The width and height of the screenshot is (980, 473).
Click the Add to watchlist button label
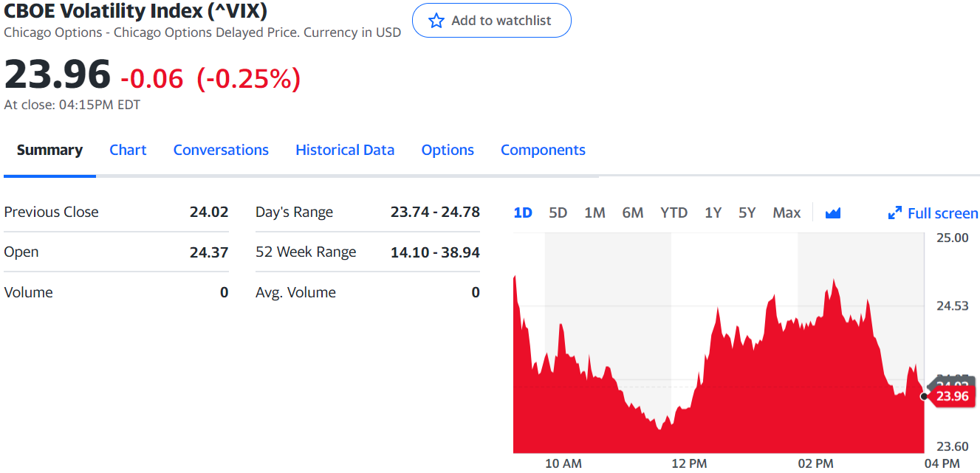point(501,21)
